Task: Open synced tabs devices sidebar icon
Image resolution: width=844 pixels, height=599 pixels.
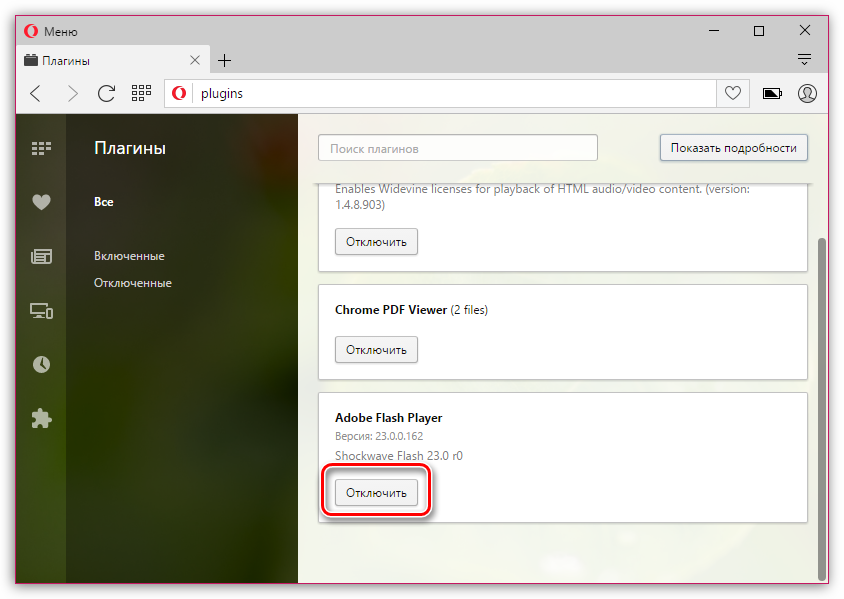Action: point(41,311)
